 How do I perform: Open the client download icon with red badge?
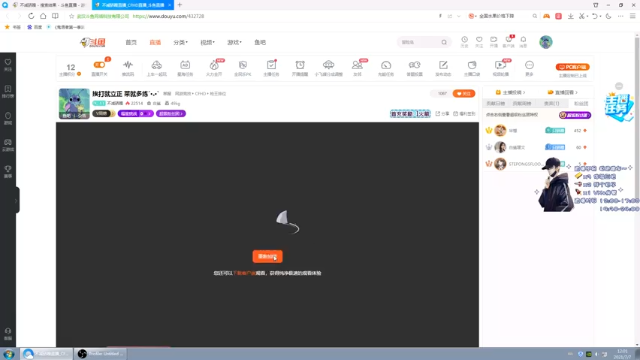(509, 40)
